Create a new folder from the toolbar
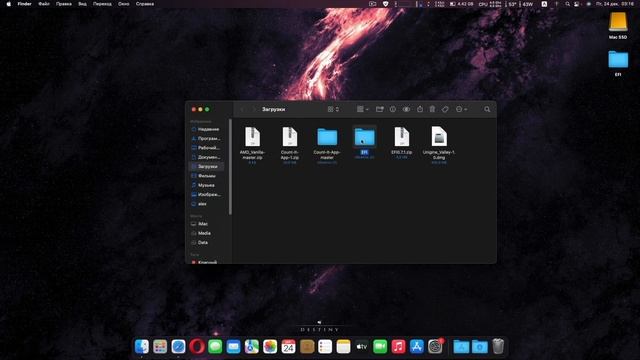 click(380, 109)
